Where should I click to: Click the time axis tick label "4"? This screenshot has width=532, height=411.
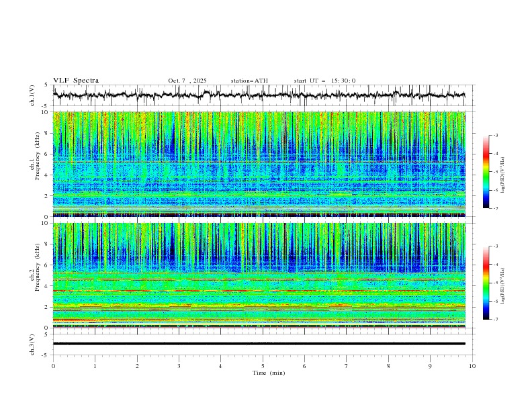[x=220, y=366]
